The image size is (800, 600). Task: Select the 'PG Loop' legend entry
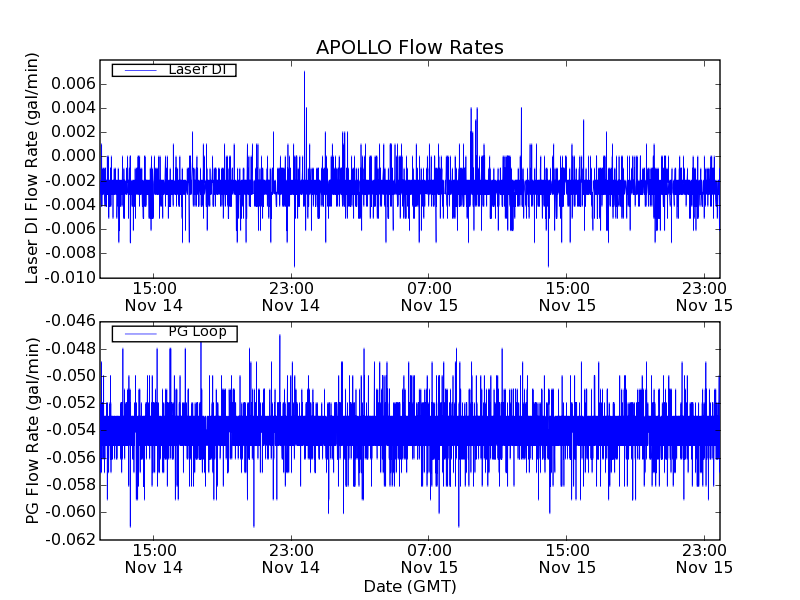click(x=197, y=332)
